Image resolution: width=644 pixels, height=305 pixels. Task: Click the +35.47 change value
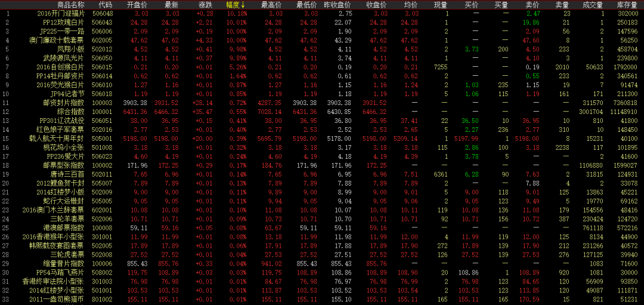(204, 112)
